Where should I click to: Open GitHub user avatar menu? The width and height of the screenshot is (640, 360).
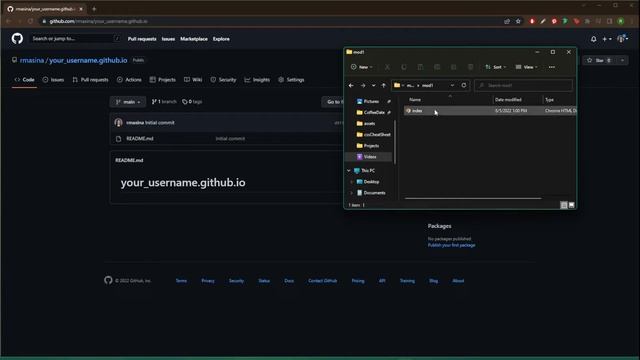[622, 39]
